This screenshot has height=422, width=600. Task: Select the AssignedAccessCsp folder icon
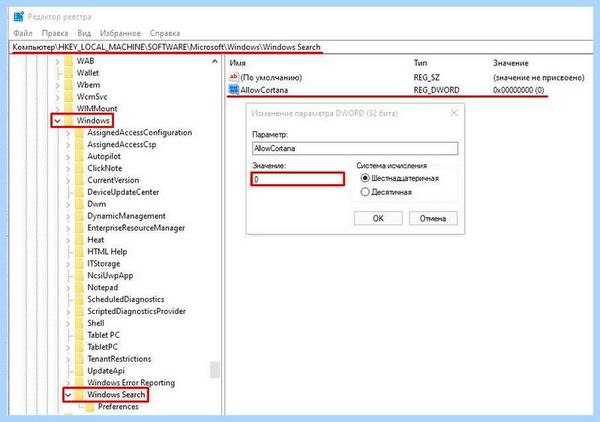(x=79, y=144)
